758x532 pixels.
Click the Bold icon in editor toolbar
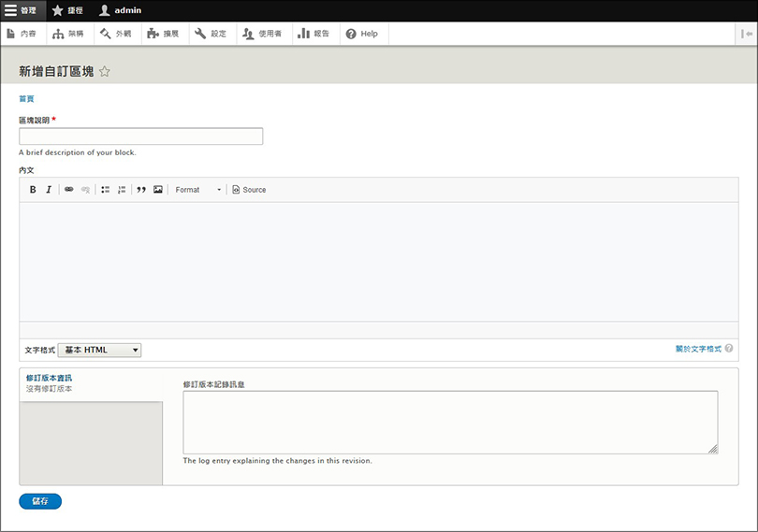(33, 190)
